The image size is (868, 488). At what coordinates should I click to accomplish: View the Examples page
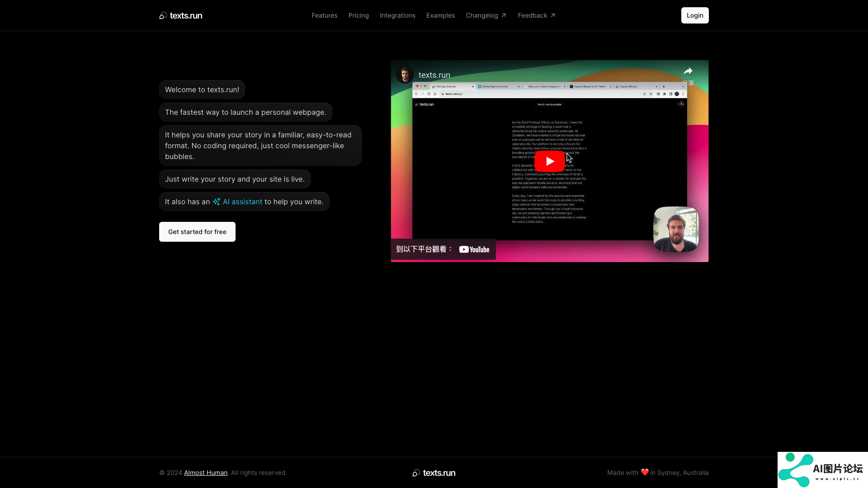point(440,15)
